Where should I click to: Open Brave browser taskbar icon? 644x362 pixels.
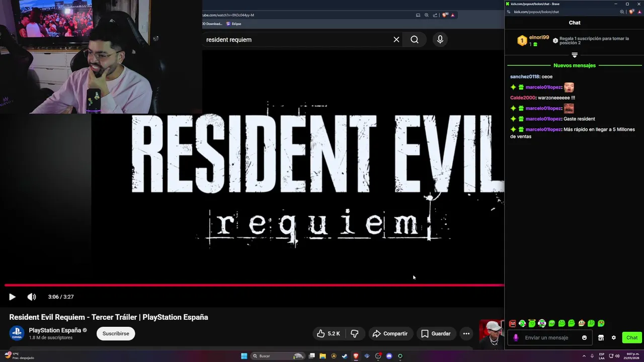point(356,356)
